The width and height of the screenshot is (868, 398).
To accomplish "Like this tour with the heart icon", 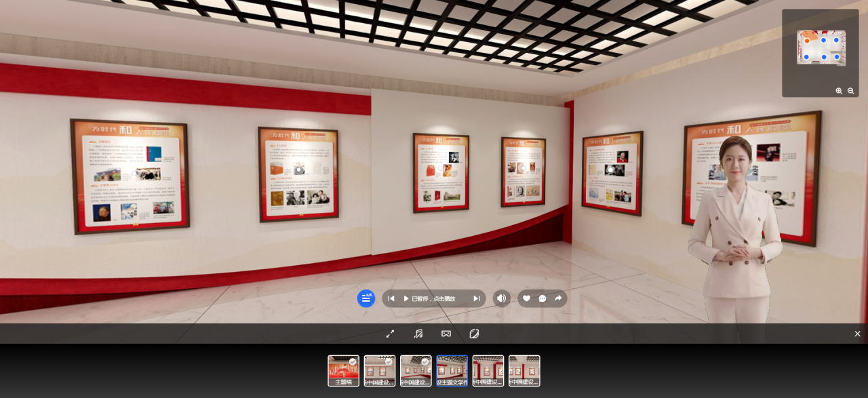I will (x=526, y=298).
